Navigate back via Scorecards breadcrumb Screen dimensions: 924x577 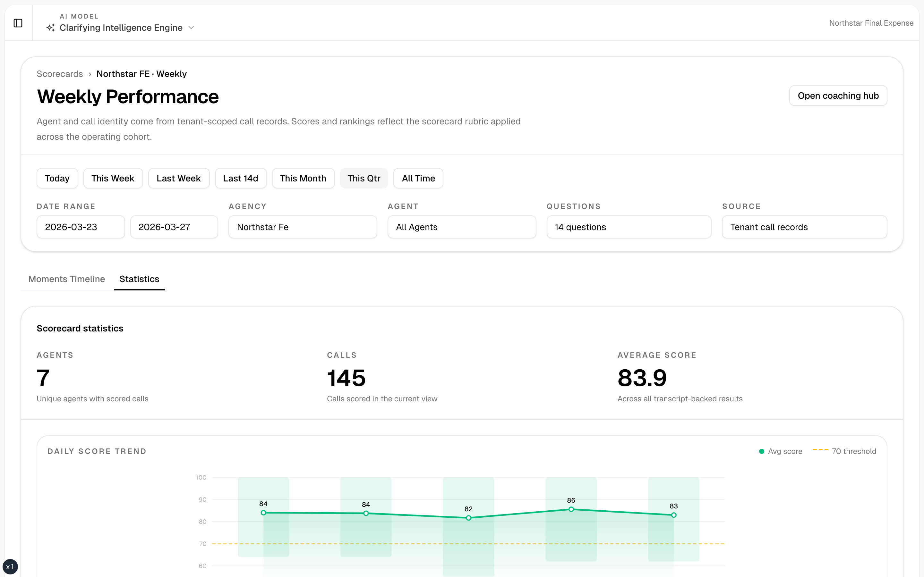60,74
